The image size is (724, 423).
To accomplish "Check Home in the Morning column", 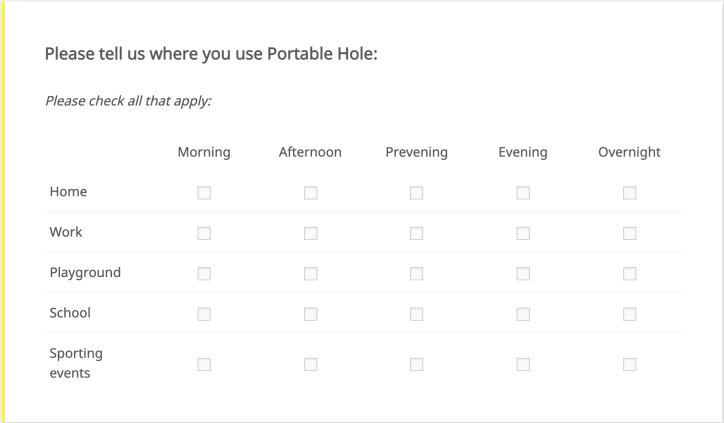I will tap(204, 193).
